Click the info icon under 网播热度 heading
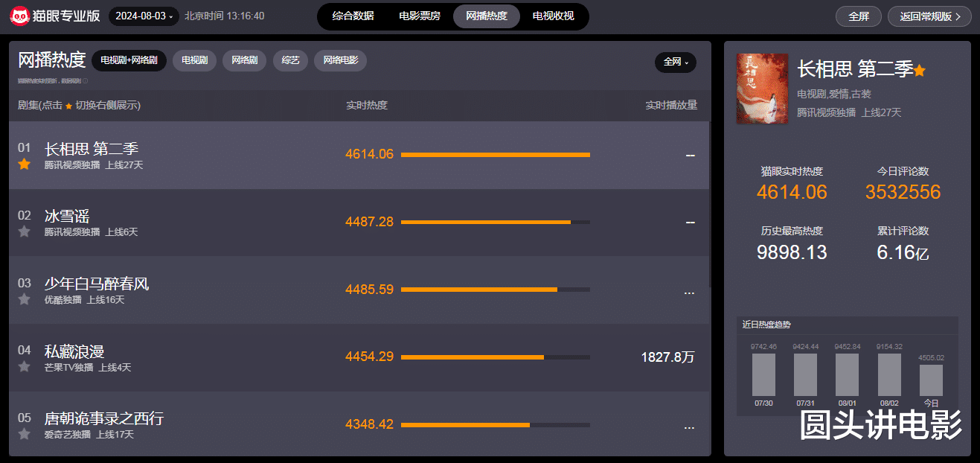This screenshot has height=463, width=980. click(x=85, y=80)
